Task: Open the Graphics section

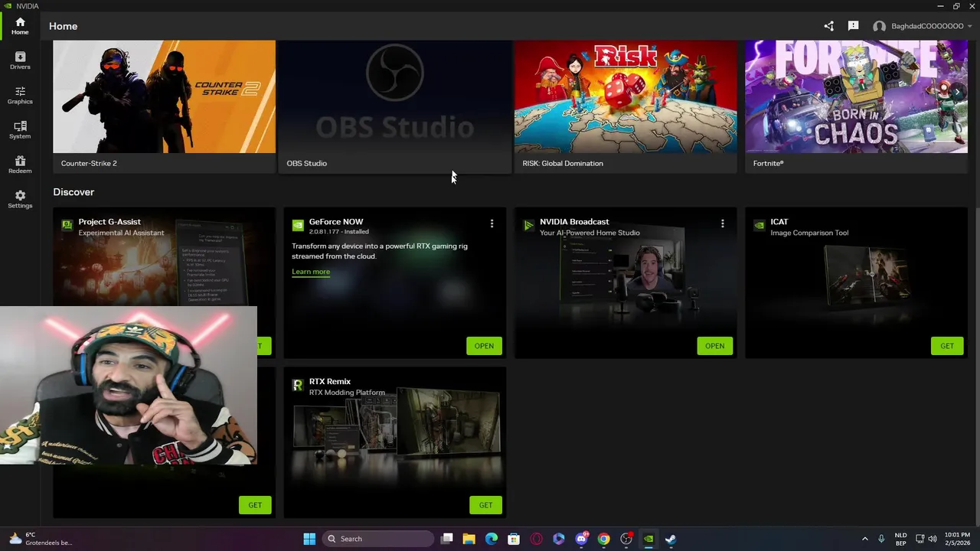Action: (x=20, y=95)
